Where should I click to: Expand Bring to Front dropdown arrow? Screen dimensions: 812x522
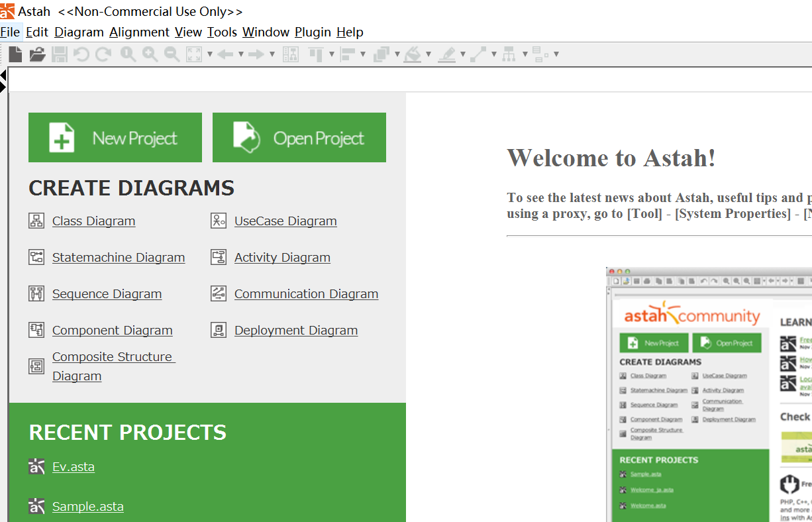(397, 54)
